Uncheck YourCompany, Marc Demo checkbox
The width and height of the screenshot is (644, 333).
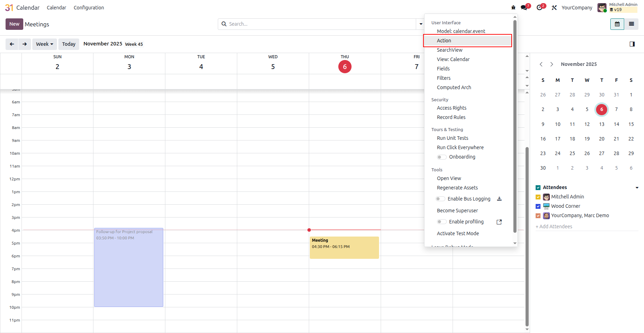[x=538, y=216]
